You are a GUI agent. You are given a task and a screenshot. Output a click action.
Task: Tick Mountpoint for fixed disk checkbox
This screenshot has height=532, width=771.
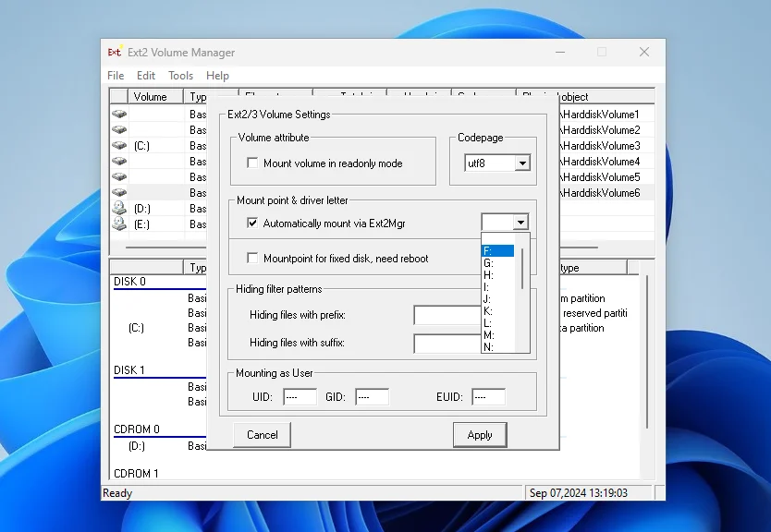(252, 259)
